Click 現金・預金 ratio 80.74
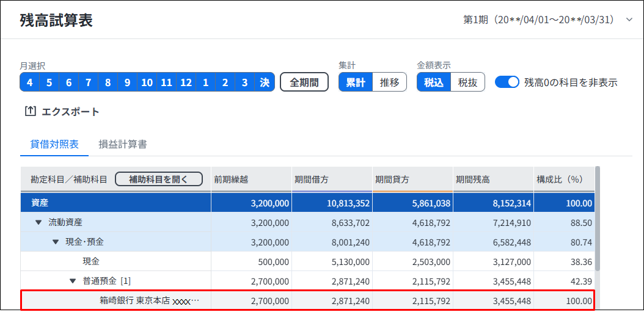Image resolution: width=644 pixels, height=312 pixels. tap(582, 242)
